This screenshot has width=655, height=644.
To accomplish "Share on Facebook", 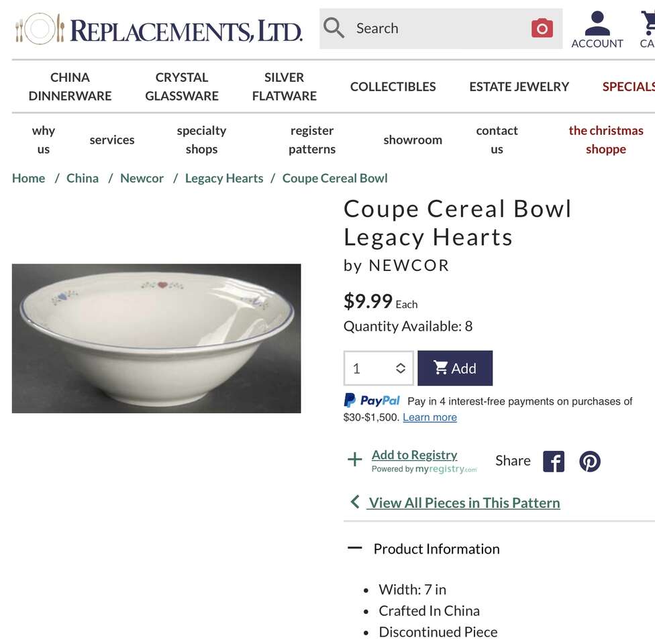I will [x=553, y=462].
